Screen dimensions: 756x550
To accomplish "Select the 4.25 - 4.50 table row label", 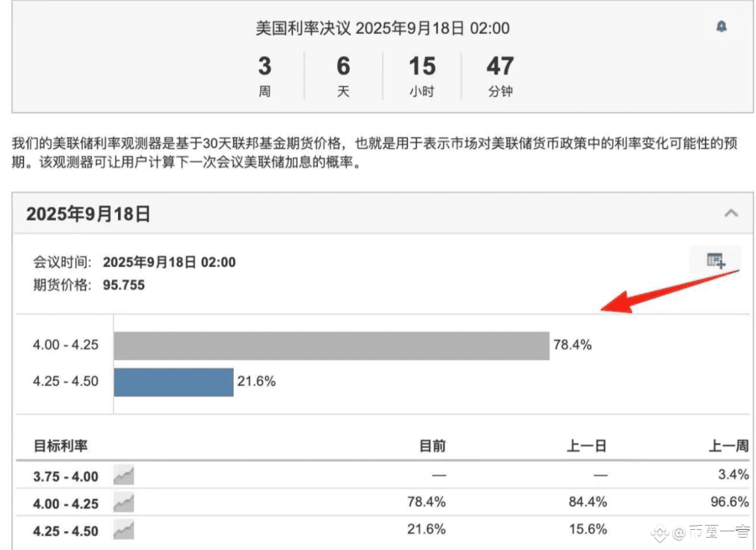I will 65,531.
